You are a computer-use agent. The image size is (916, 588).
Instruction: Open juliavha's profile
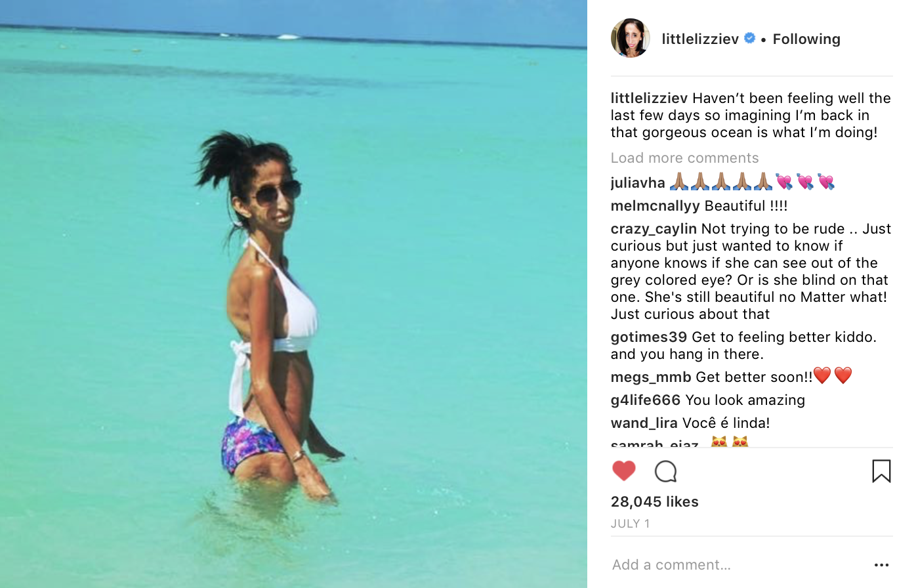(x=638, y=182)
